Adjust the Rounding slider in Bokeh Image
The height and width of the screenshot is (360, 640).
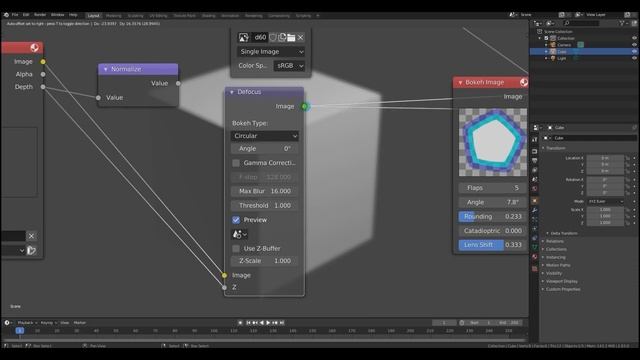point(492,217)
